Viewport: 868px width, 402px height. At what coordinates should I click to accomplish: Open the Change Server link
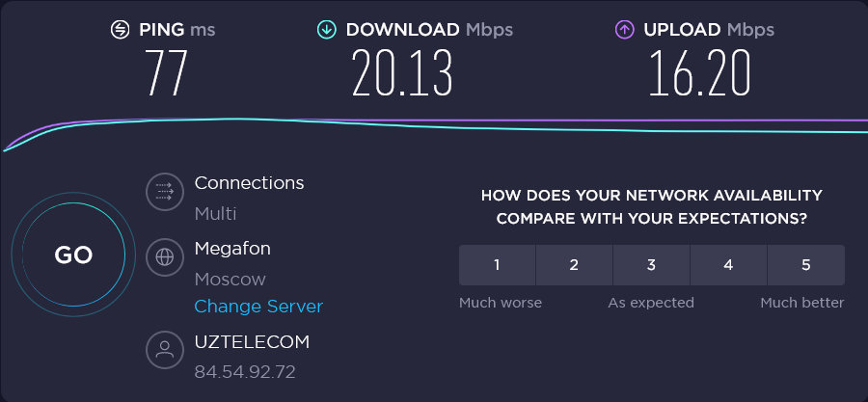[x=258, y=307]
